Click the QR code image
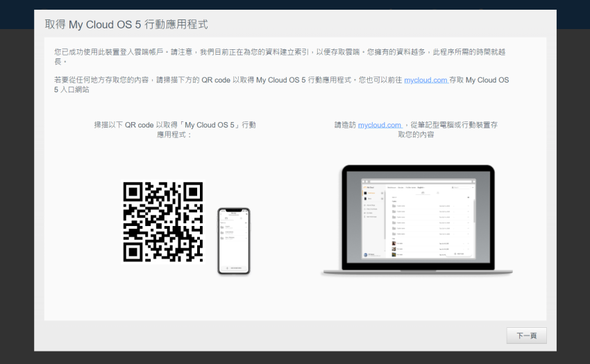 click(x=163, y=222)
